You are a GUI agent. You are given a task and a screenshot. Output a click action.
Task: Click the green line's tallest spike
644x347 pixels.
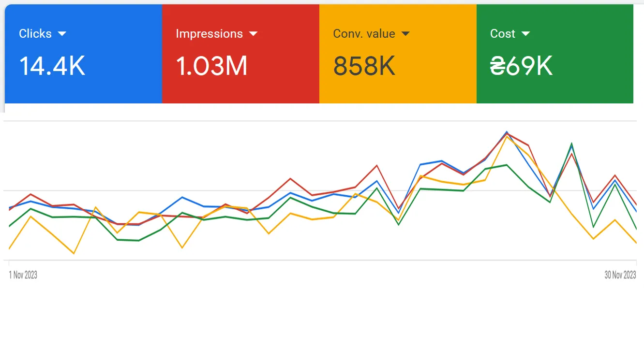tap(572, 144)
